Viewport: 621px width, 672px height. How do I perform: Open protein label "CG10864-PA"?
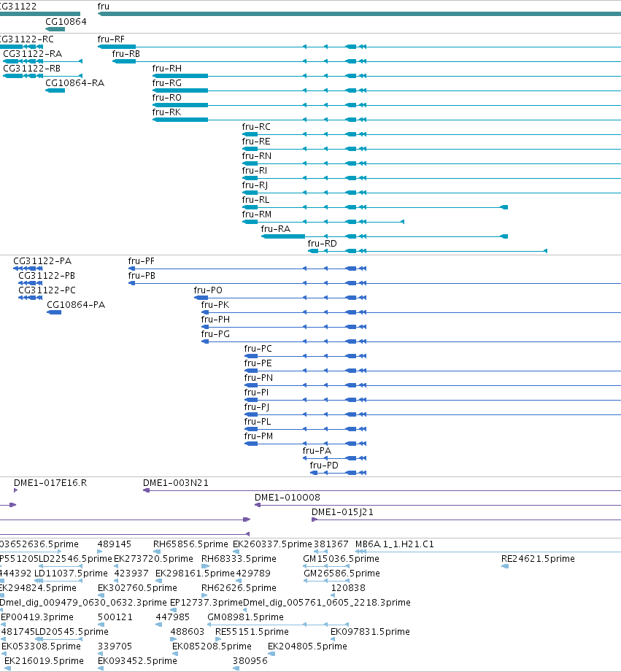[x=76, y=305]
